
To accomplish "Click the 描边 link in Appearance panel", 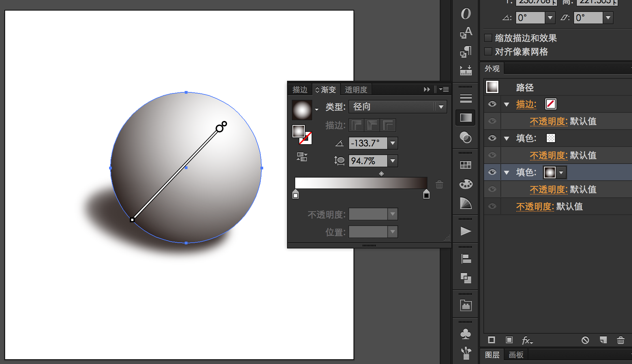I will [526, 104].
